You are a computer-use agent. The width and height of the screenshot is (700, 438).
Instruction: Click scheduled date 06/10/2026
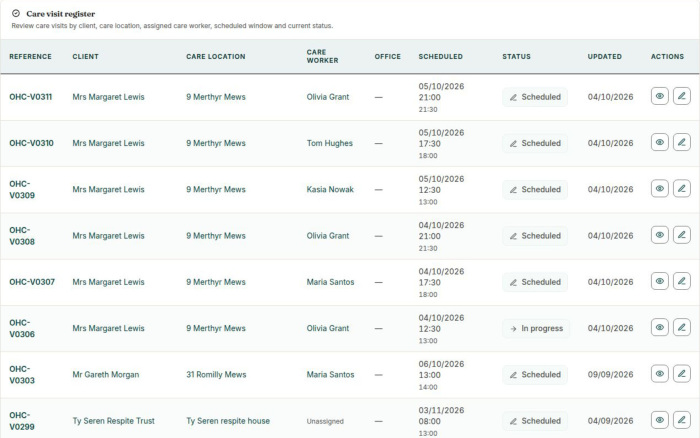point(441,364)
